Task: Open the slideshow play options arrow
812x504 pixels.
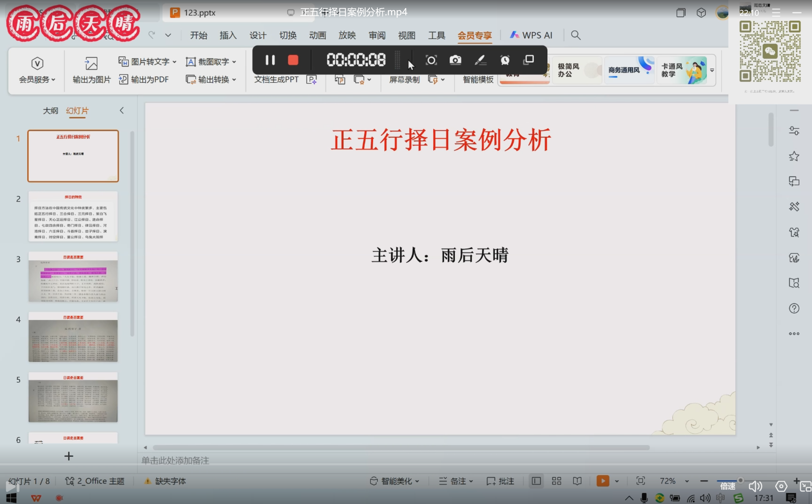Action: [617, 481]
